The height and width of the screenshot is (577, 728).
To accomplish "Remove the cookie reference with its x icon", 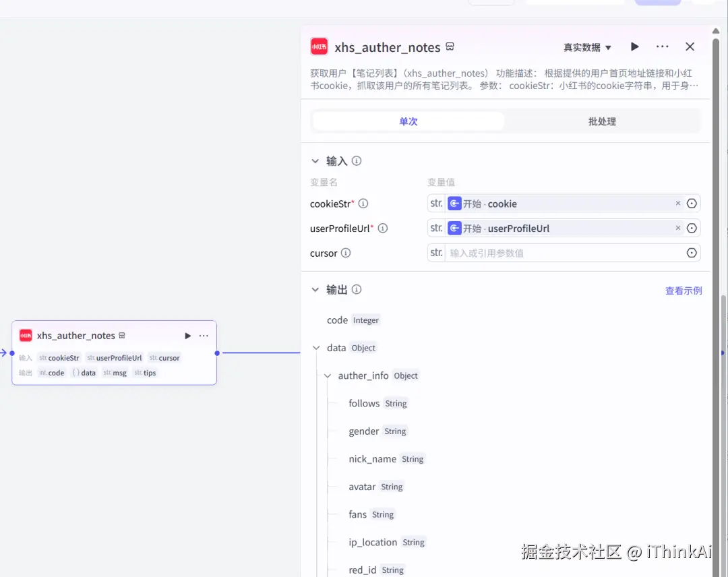I will 677,203.
